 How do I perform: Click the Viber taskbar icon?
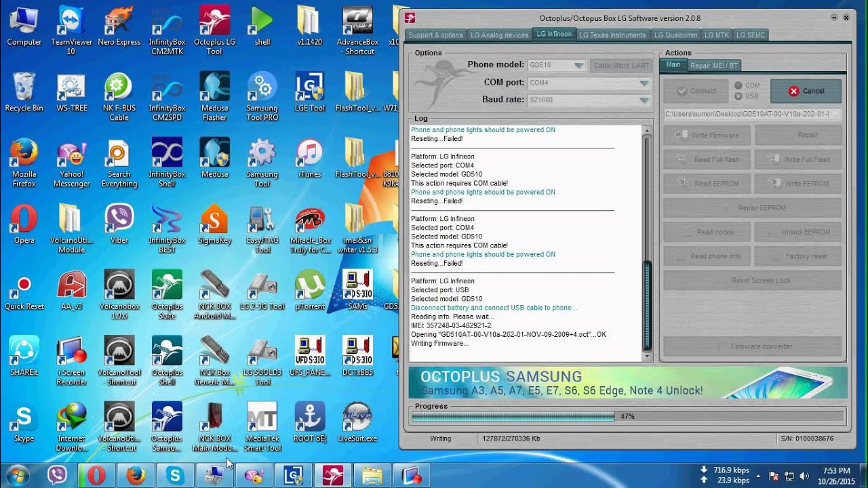click(x=57, y=475)
